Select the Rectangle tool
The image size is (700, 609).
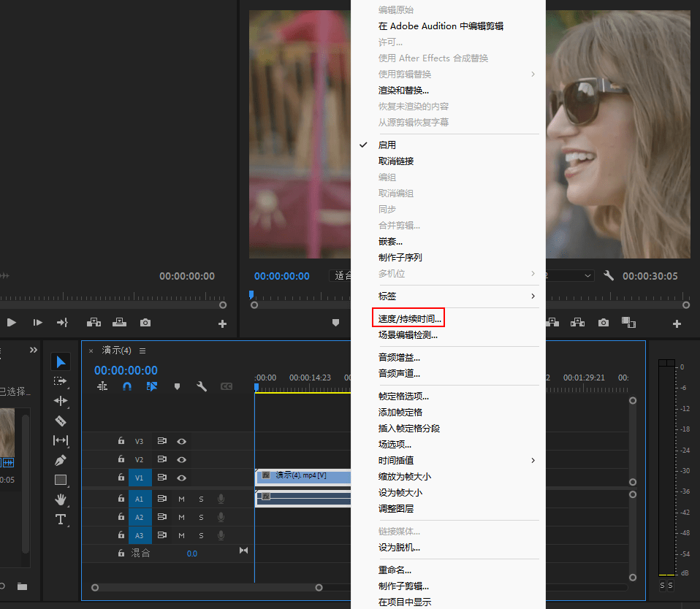click(60, 480)
